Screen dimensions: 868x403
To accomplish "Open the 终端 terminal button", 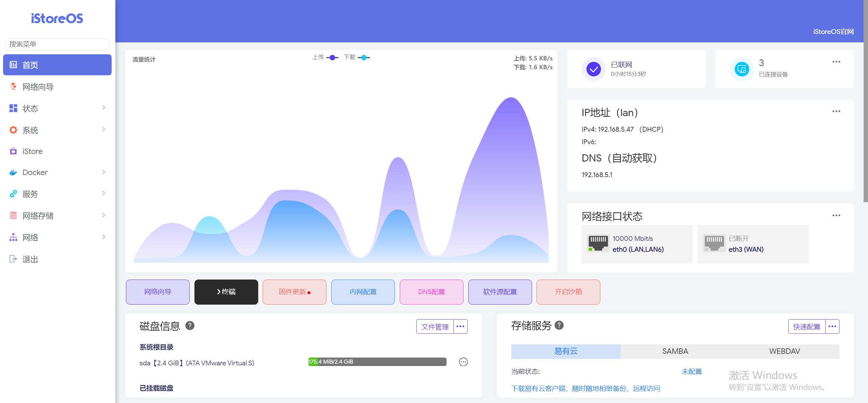I will coord(226,292).
